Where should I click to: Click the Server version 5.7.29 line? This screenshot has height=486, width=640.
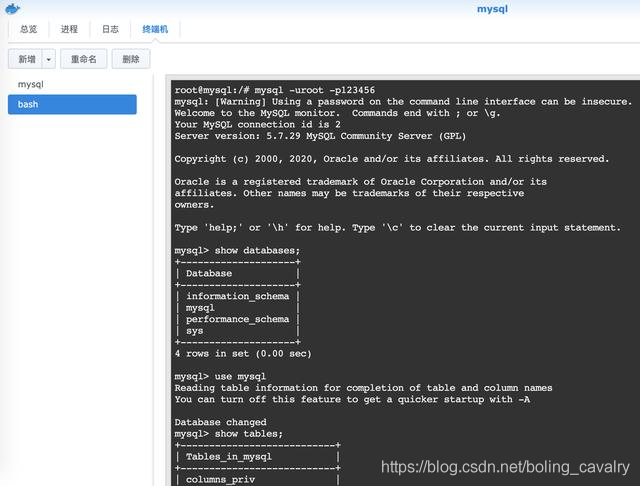(x=320, y=136)
